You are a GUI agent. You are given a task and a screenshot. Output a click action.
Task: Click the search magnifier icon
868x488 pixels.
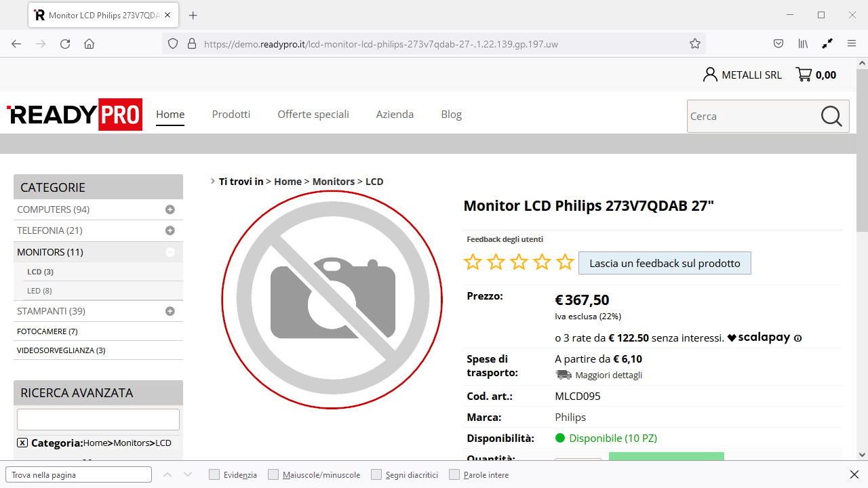(831, 116)
